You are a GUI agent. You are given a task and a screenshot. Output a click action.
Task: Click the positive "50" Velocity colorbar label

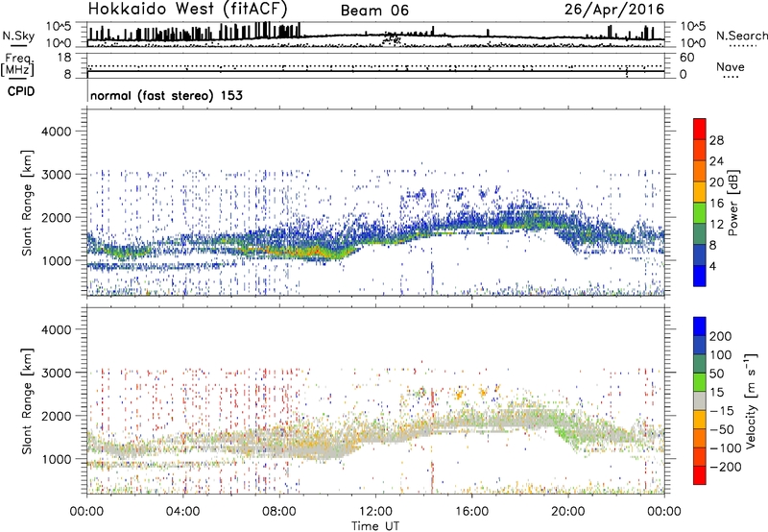point(716,374)
